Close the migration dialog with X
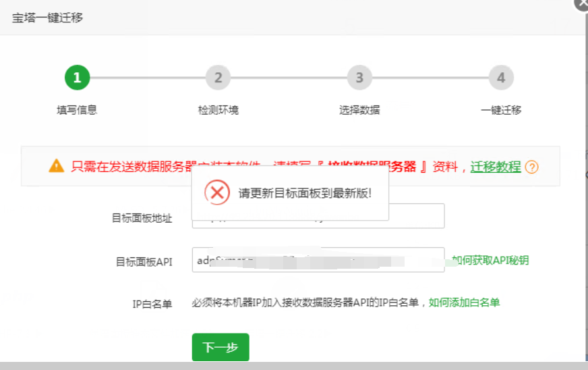Viewport: 588px width, 370px height. [583, 4]
